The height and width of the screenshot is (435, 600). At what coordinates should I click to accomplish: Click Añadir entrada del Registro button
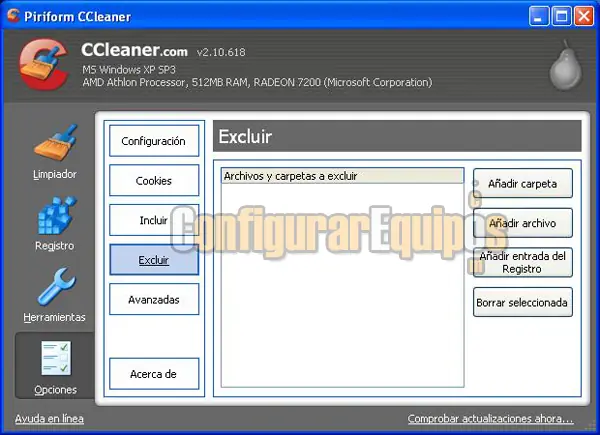coord(523,262)
